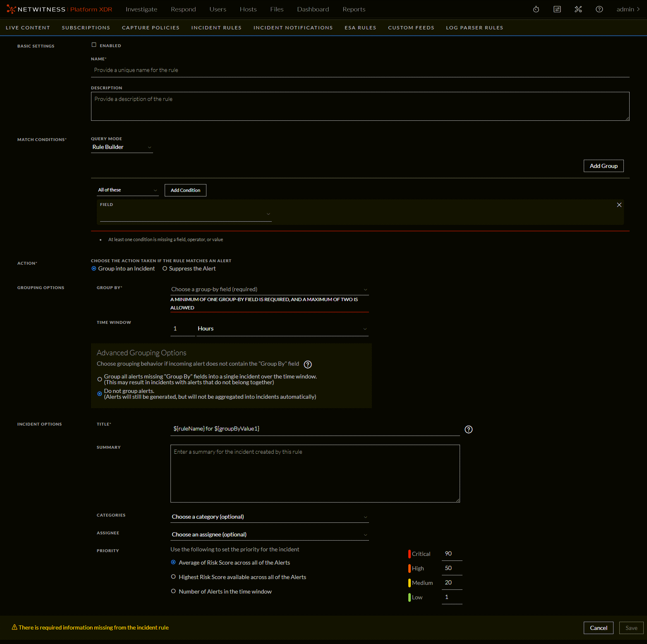This screenshot has height=644, width=647.
Task: Switch to the ESA Rules tab
Action: point(360,28)
